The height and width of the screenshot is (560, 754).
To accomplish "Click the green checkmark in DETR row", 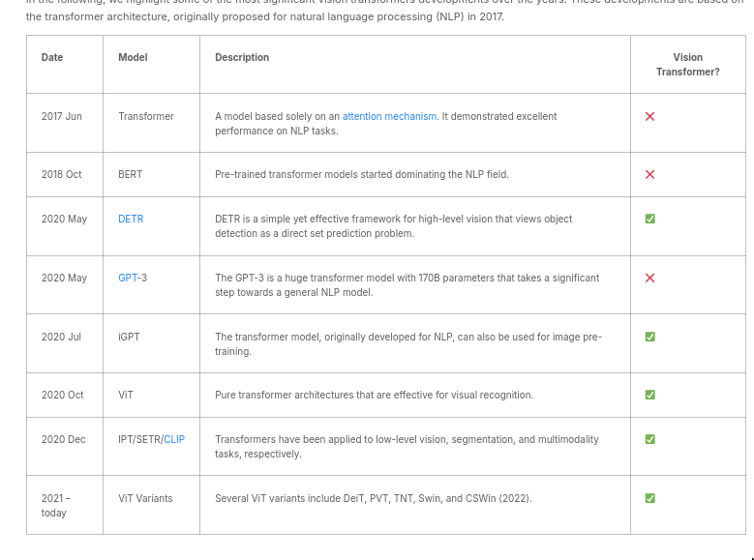I will click(x=649, y=219).
